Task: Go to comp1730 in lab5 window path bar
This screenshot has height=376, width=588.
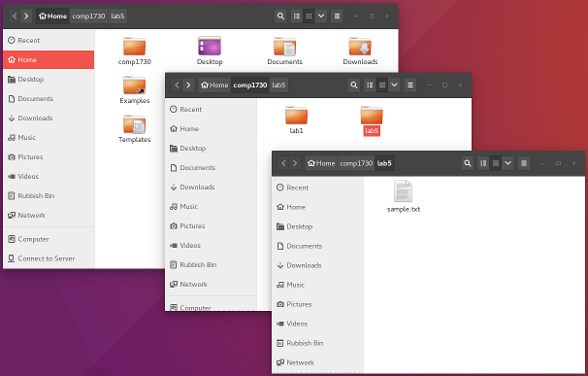Action: (x=356, y=163)
